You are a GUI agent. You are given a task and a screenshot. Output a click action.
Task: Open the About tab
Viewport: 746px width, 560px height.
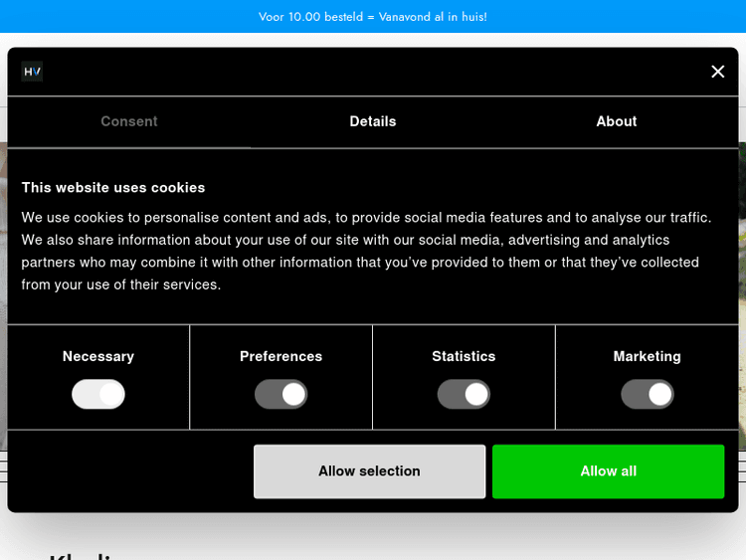pos(617,121)
